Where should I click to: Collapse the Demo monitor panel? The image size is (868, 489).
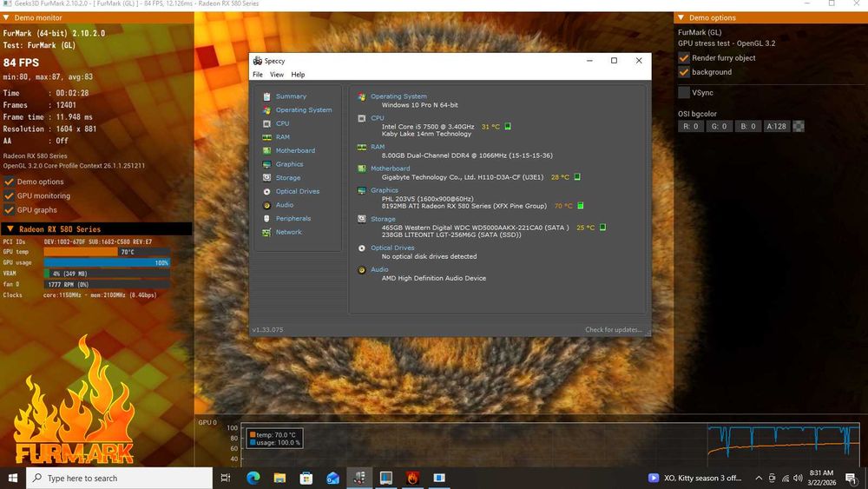point(6,17)
